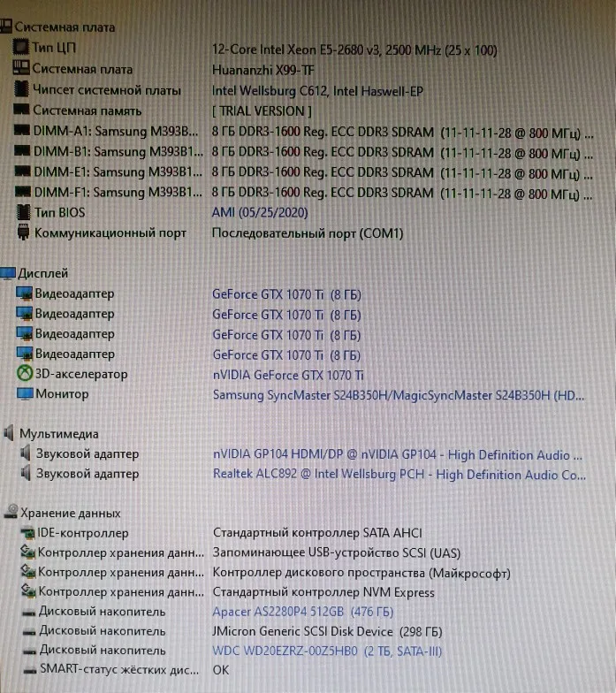Screen dimensions: 616x693
Task: Click the CPU icon beside Тип ЦП
Action: point(21,46)
